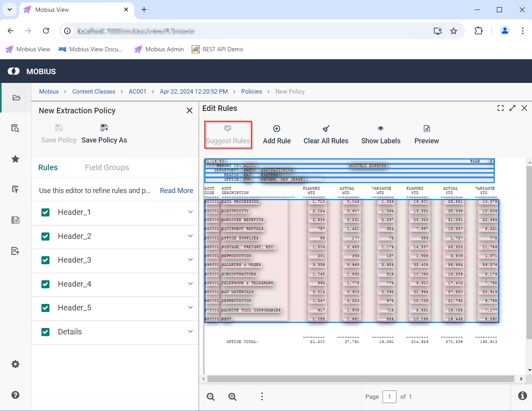Screen dimensions: 532x411
Task: Zoom out of the document viewer
Action: coord(211,397)
